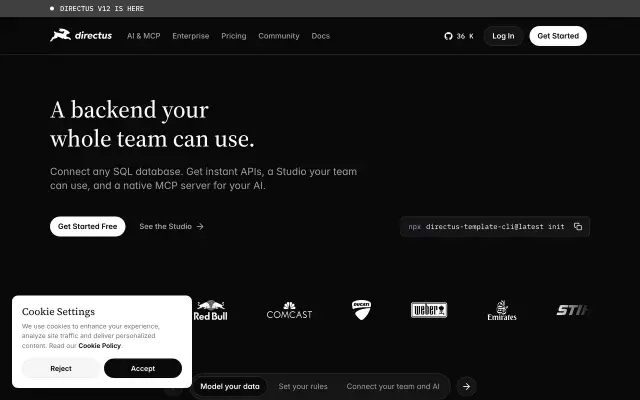Copy the npx command with copy icon

578,227
